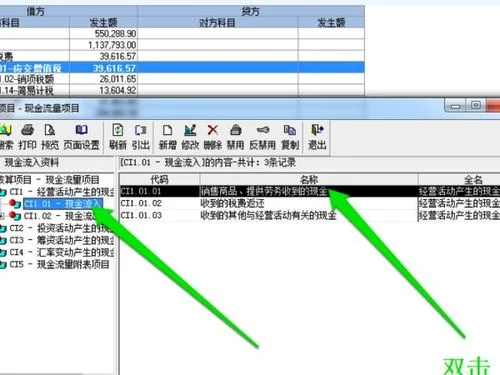Minimize the 现金流量项目 dialog window

[x=456, y=106]
